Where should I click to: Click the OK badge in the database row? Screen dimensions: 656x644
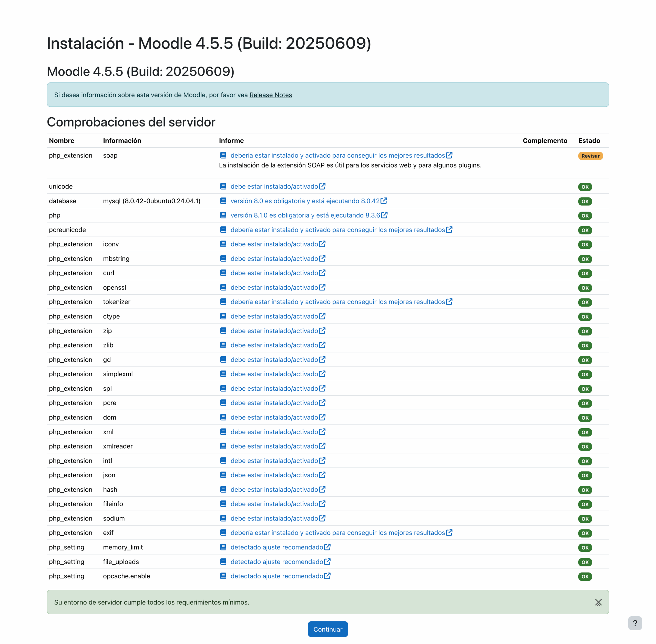tap(585, 201)
